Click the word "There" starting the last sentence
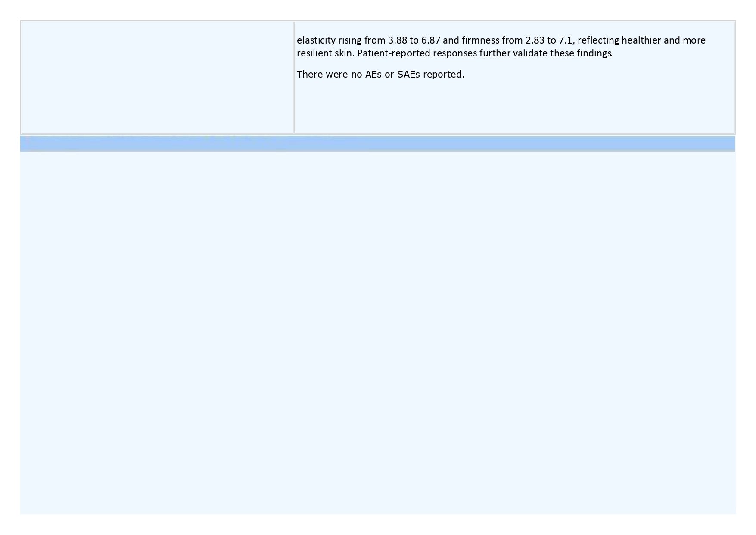 click(x=310, y=75)
